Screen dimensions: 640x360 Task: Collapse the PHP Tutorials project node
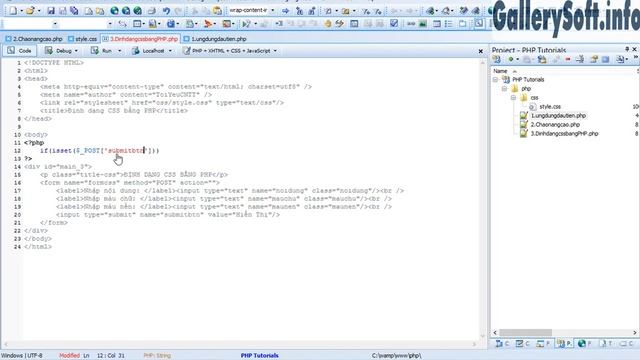[496, 80]
